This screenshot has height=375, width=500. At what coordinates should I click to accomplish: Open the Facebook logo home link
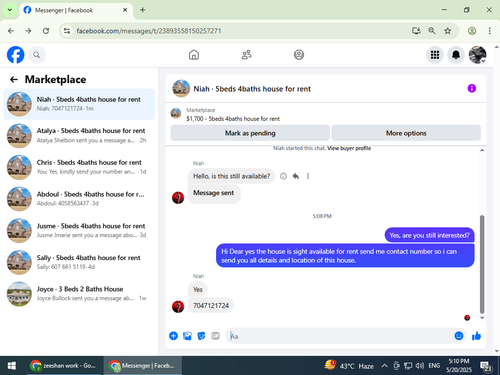(x=15, y=55)
